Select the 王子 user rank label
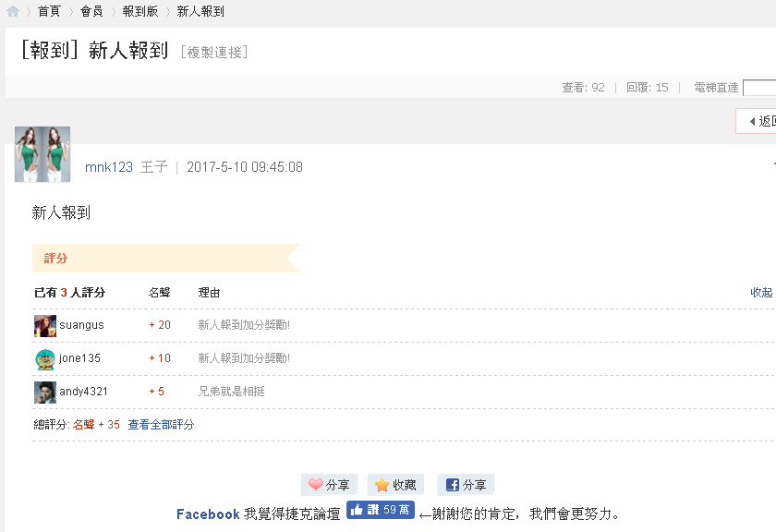 click(x=154, y=167)
